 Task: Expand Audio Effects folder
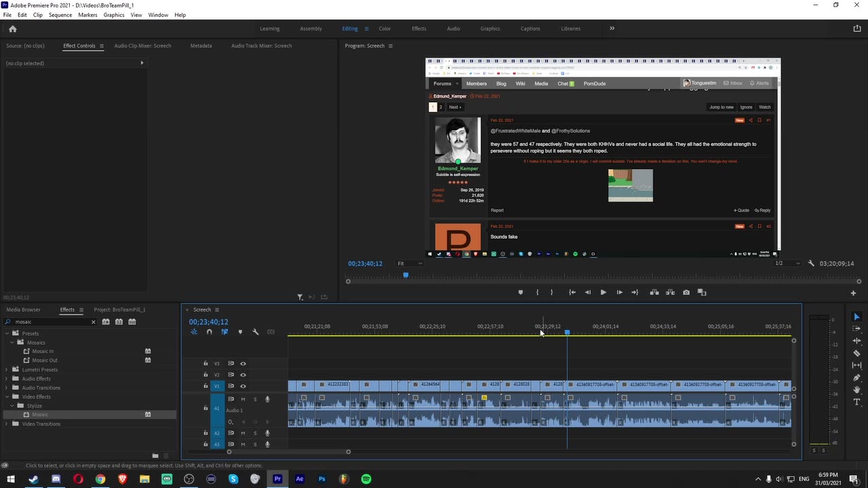tap(7, 379)
